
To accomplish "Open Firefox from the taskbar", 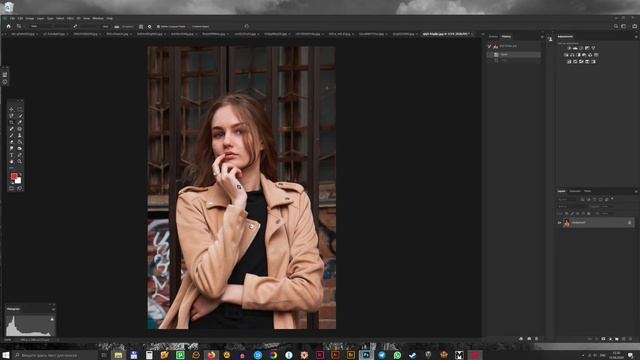I will coord(211,355).
